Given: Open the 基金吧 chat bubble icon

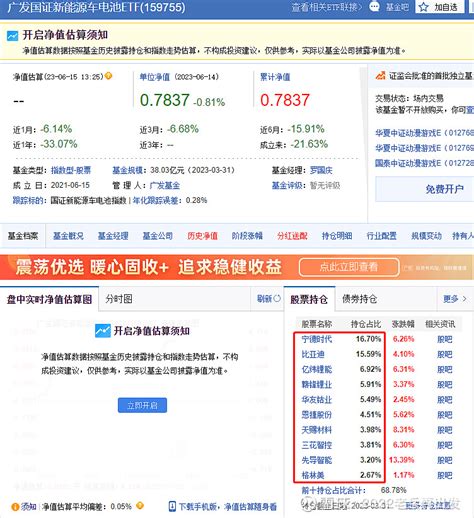Looking at the screenshot, I should click(x=374, y=7).
